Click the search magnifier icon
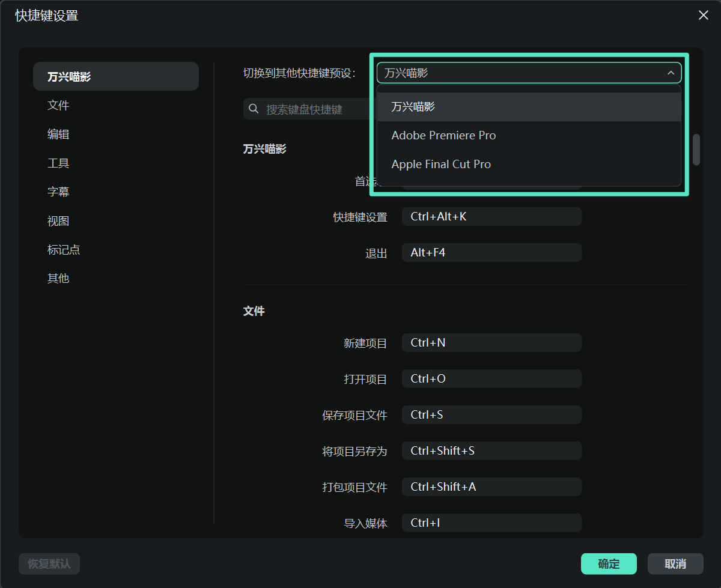Image resolution: width=721 pixels, height=588 pixels. click(x=254, y=109)
